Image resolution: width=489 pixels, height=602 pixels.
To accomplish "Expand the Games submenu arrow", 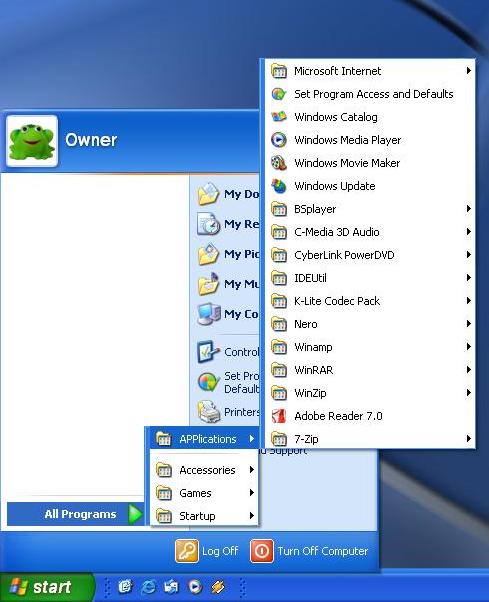I will (x=251, y=493).
